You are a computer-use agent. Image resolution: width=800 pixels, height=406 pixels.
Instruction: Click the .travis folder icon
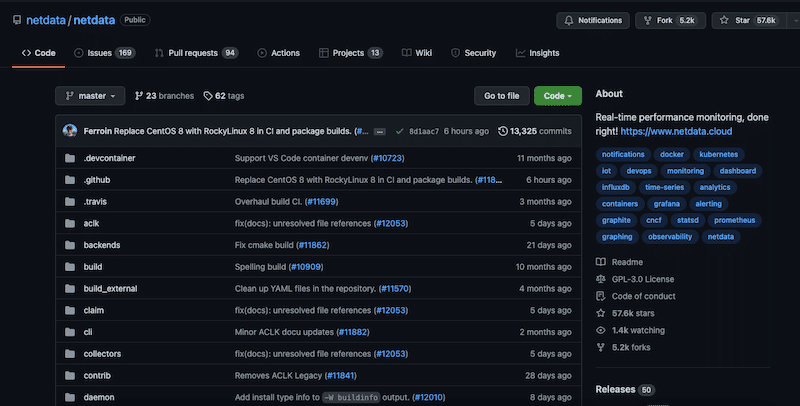(x=70, y=201)
